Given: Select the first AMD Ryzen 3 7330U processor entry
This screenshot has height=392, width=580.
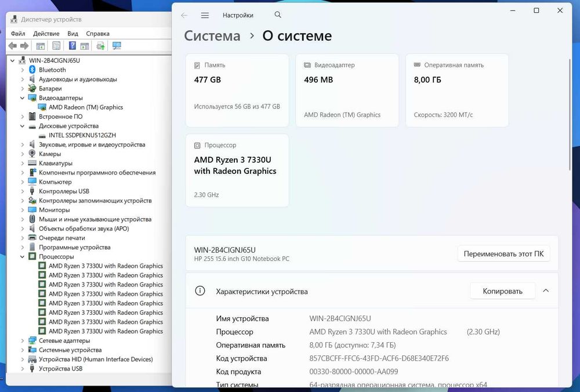Looking at the screenshot, I should tap(106, 266).
